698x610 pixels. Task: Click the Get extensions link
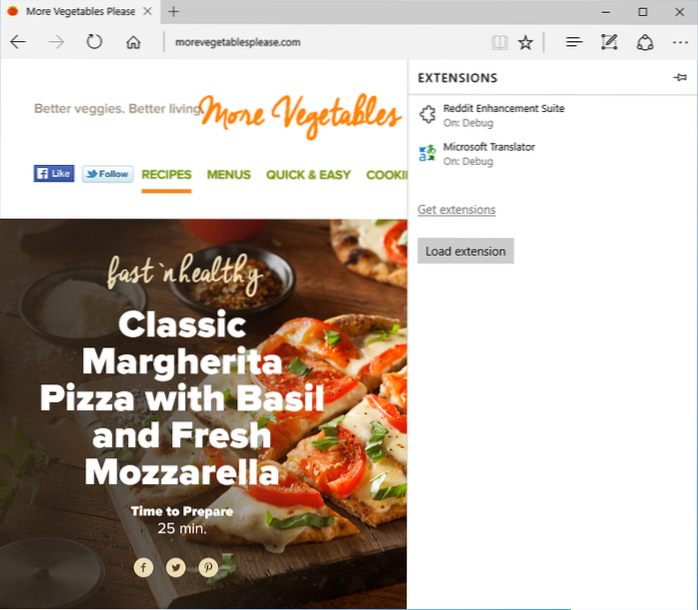(x=456, y=210)
